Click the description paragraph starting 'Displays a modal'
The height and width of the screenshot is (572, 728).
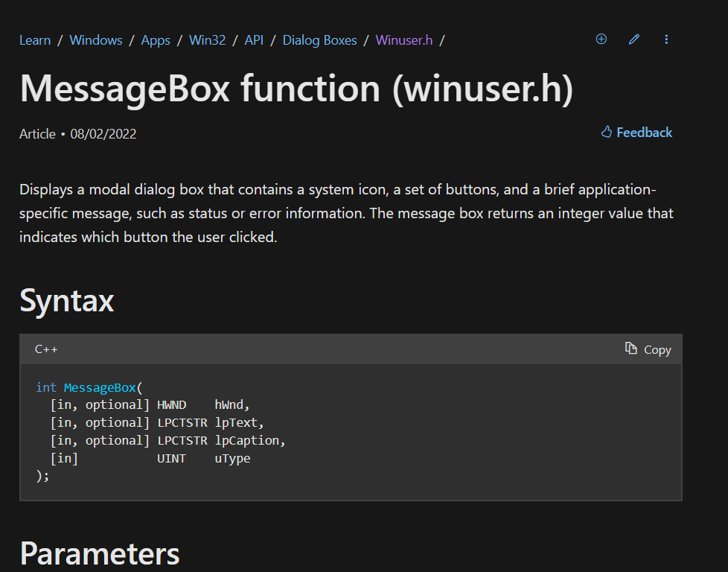(x=346, y=213)
